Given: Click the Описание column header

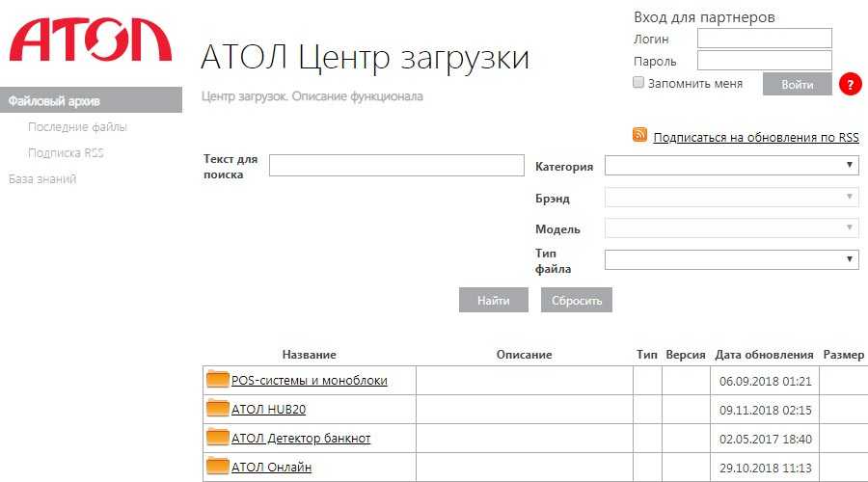Looking at the screenshot, I should tap(525, 355).
